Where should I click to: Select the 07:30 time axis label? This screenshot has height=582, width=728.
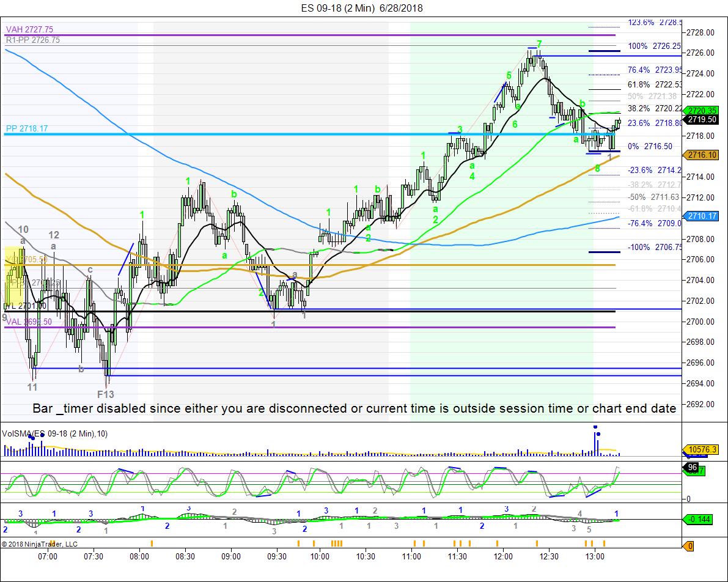(94, 556)
